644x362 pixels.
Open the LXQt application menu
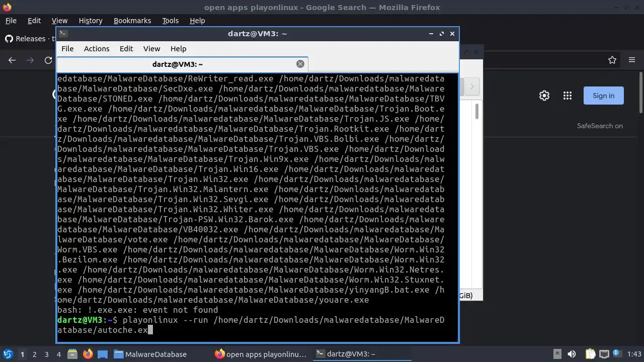[x=8, y=354]
